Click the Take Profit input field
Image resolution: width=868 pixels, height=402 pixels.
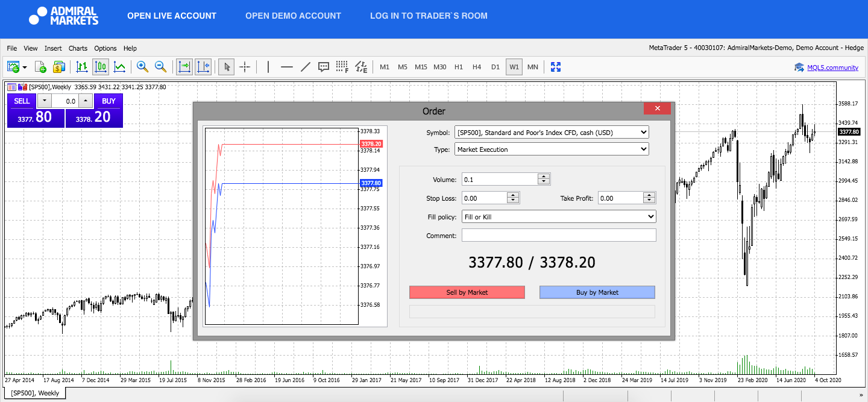point(620,198)
